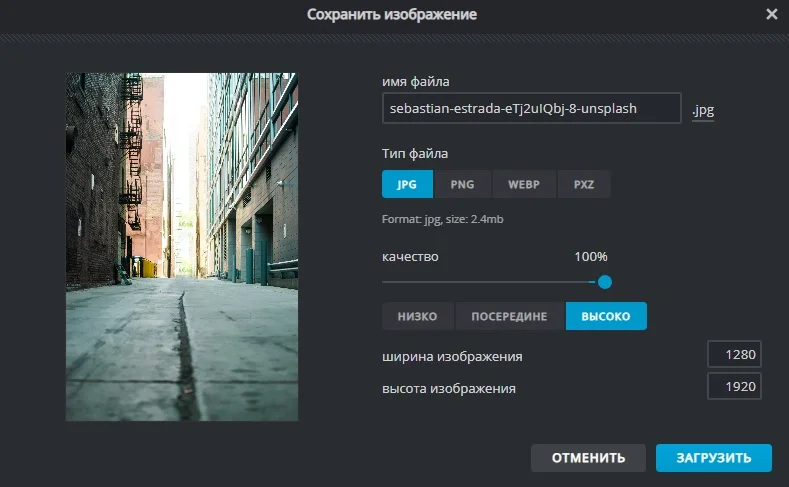Viewport: 789px width, 487px height.
Task: Click the Format: jpg, size: 2.4mb text
Action: tap(442, 219)
